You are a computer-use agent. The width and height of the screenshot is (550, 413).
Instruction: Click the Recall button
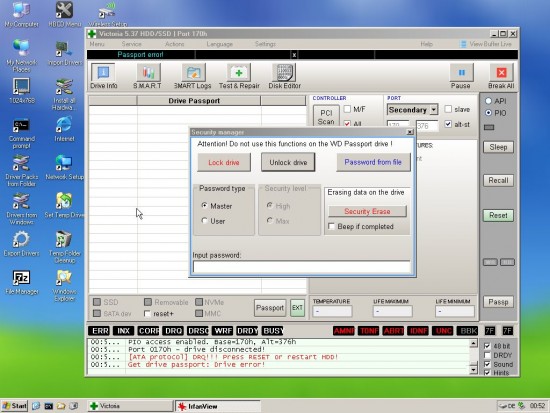point(498,180)
